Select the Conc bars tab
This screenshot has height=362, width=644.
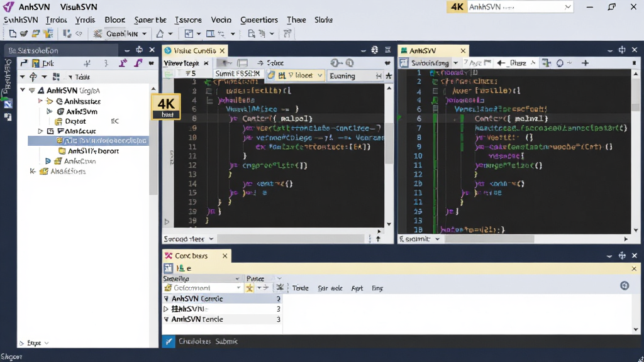click(x=196, y=256)
